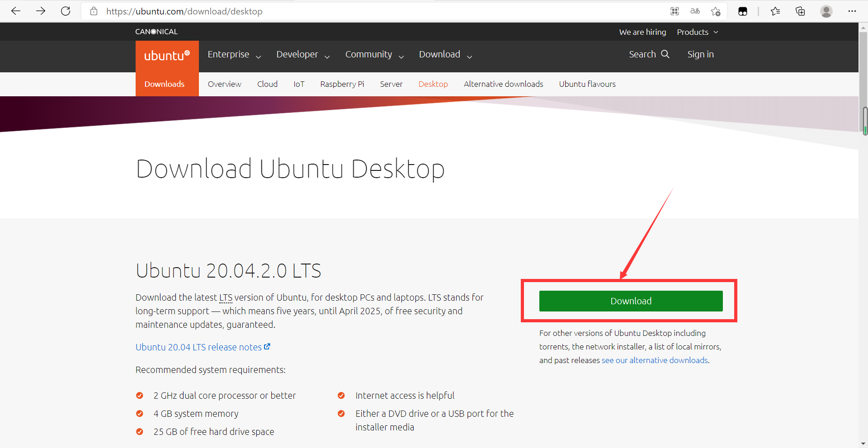Add this page to favorites
The width and height of the screenshot is (868, 448).
click(x=716, y=11)
